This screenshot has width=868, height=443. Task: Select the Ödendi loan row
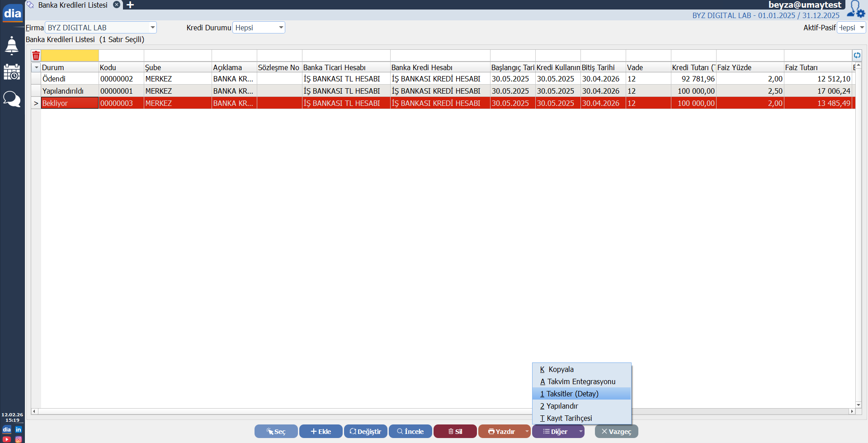pos(226,79)
